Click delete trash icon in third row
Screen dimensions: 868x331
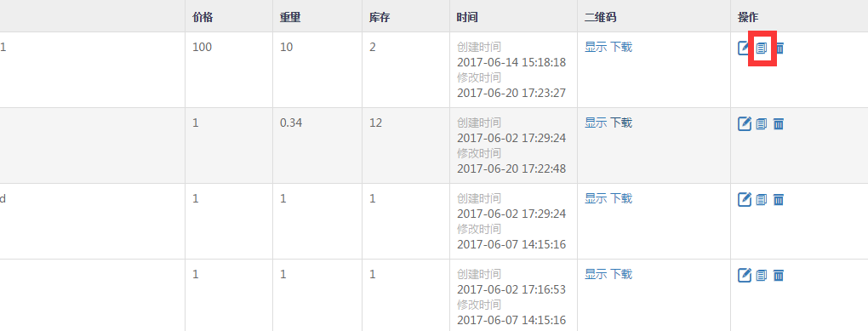pyautogui.click(x=779, y=200)
